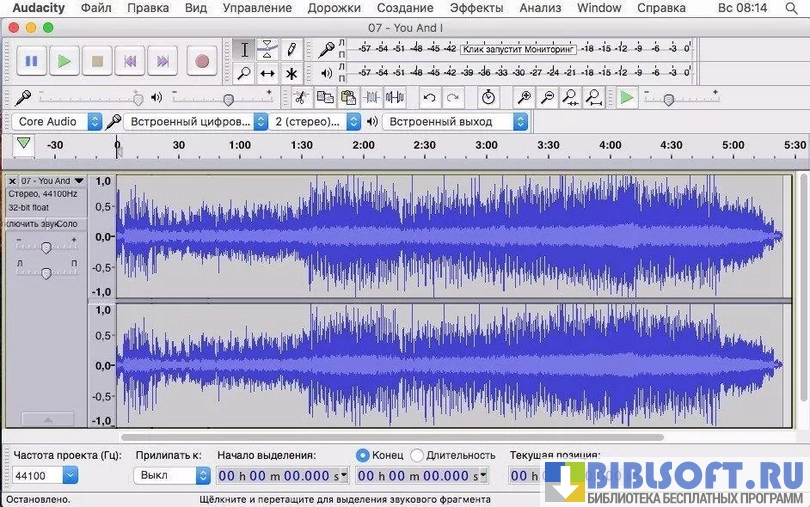The height and width of the screenshot is (507, 810).
Task: Click the Stop playback button
Action: [97, 61]
